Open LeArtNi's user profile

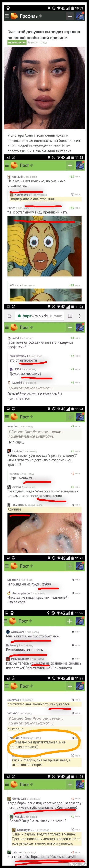tap(17, 383)
